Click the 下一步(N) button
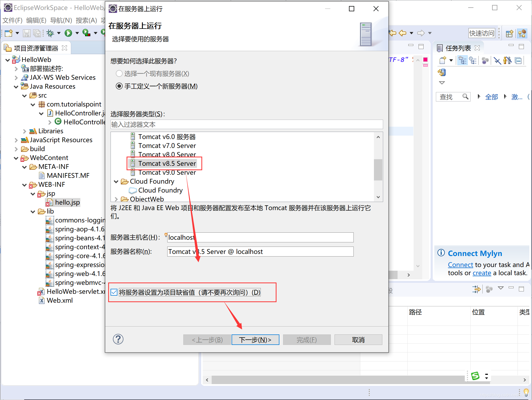532x400 pixels. pos(255,340)
